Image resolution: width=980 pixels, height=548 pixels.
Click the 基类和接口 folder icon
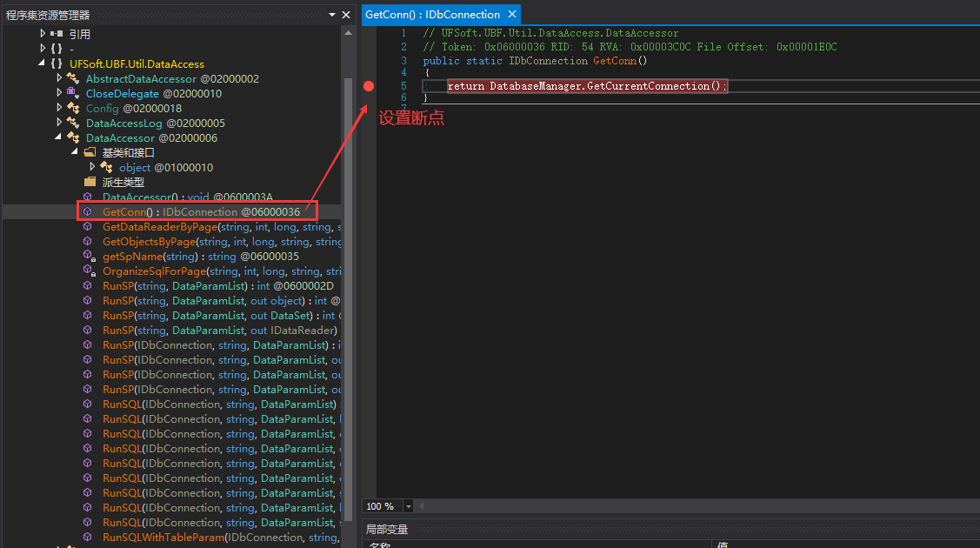click(90, 153)
